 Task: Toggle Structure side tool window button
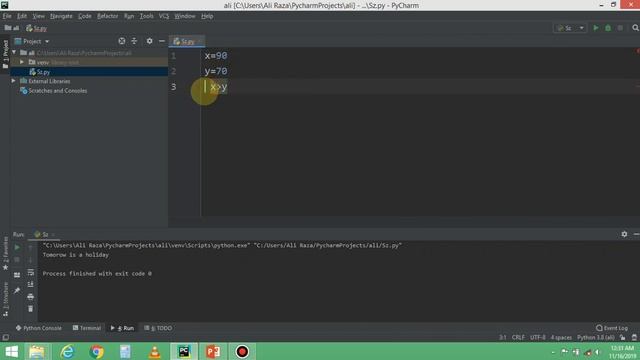pyautogui.click(x=5, y=299)
